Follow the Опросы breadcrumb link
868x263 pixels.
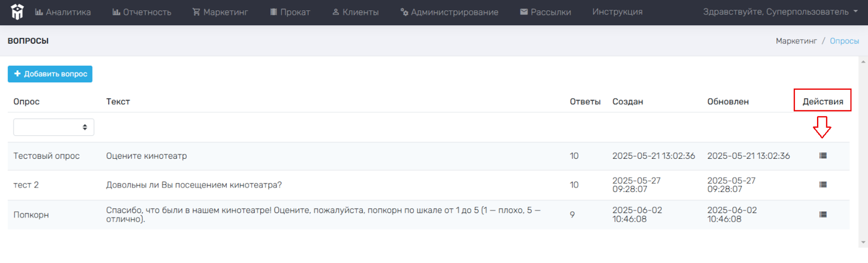[x=844, y=41]
